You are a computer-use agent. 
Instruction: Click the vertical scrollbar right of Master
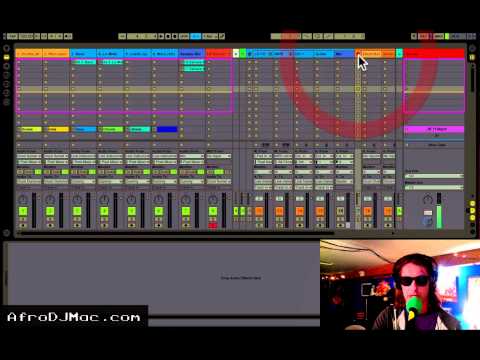point(472,77)
